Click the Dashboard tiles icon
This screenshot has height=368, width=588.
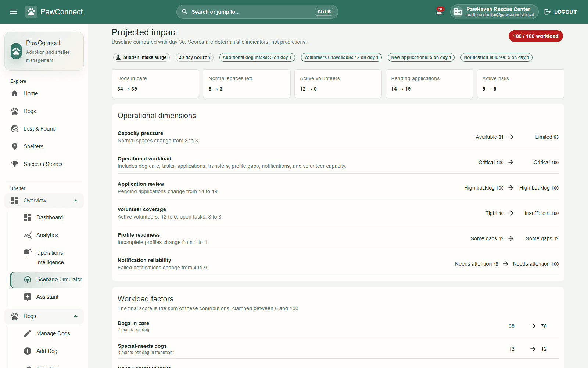tap(28, 217)
